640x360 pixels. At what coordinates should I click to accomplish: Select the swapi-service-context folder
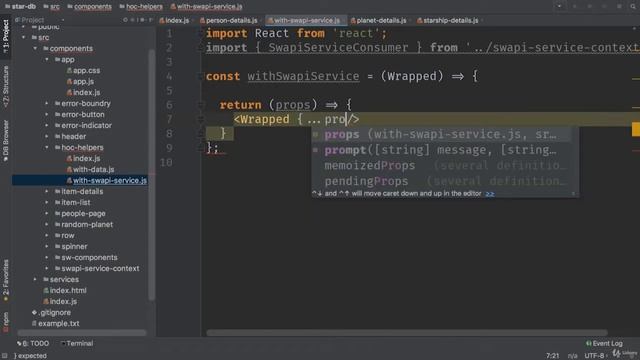point(97,269)
